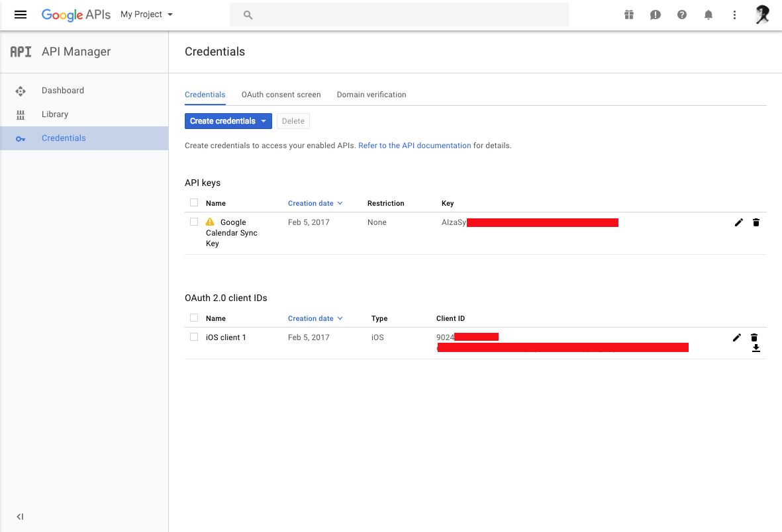
Task: Click into the top search field
Action: [399, 15]
